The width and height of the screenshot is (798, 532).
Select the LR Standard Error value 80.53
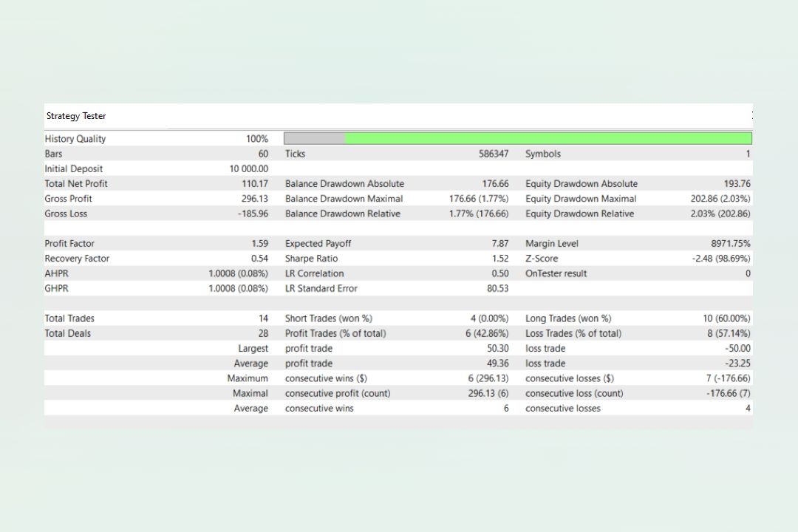click(497, 289)
